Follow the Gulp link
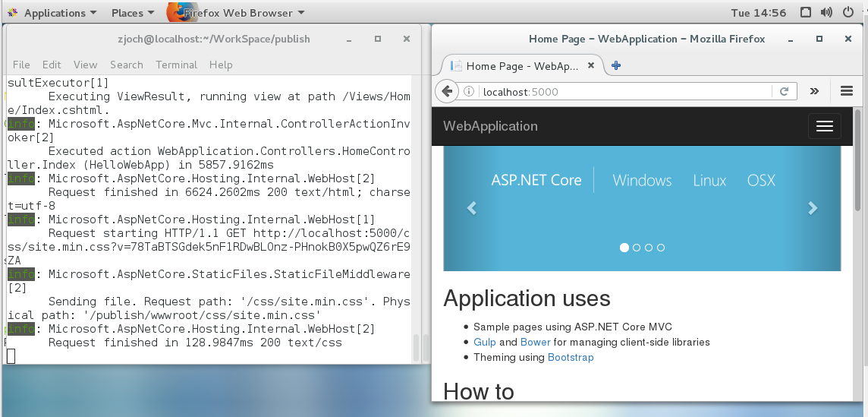The width and height of the screenshot is (868, 417). point(485,342)
